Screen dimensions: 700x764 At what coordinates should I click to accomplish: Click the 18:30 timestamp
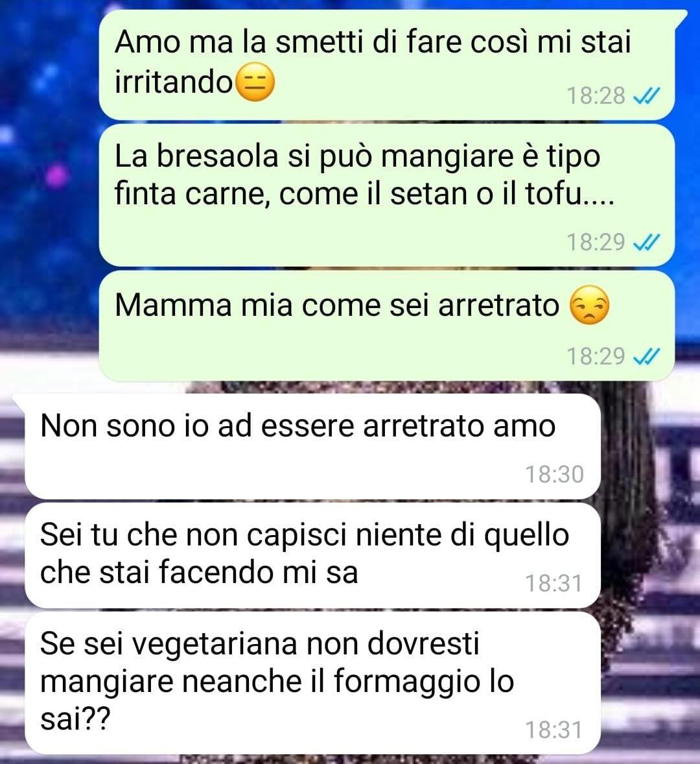(554, 475)
